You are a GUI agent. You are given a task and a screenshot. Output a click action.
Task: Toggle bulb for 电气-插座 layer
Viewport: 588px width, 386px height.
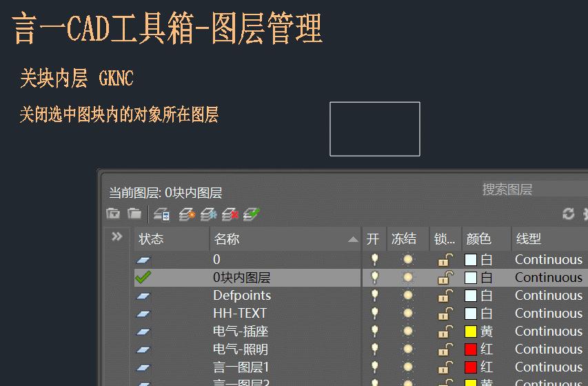(x=374, y=332)
